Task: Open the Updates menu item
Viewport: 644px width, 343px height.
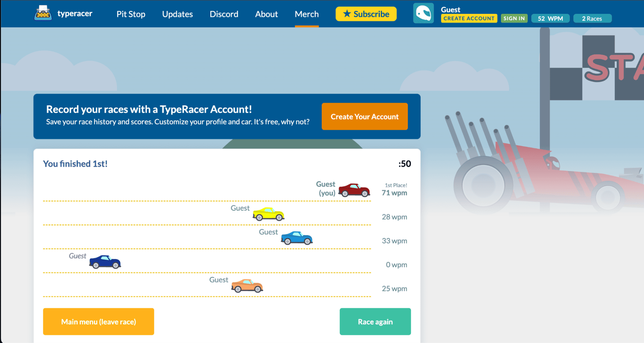Action: pyautogui.click(x=178, y=14)
